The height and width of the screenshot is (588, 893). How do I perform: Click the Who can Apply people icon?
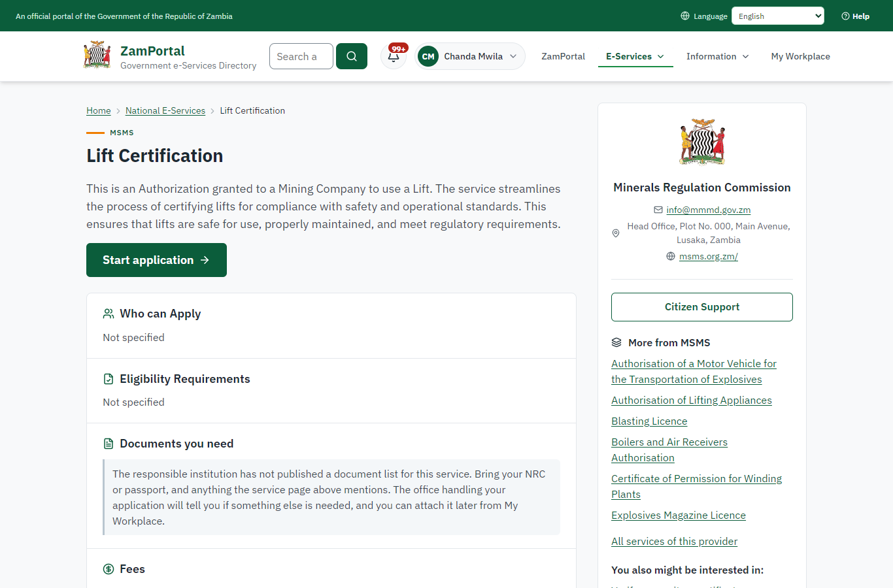click(x=109, y=314)
